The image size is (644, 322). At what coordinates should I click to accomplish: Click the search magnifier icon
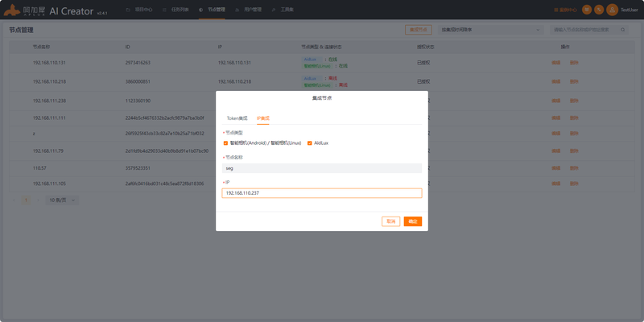click(x=623, y=30)
